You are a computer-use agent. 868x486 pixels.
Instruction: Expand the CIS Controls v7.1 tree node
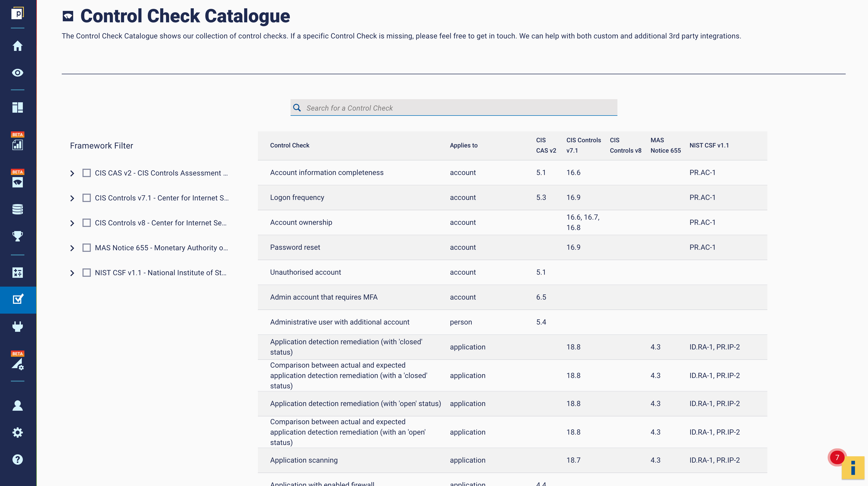point(72,198)
